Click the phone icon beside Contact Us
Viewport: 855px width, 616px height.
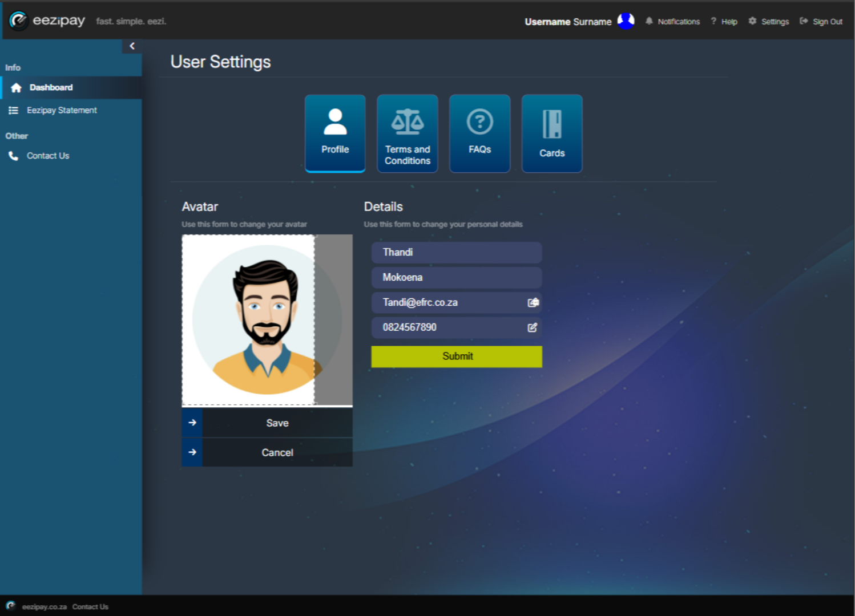point(14,156)
